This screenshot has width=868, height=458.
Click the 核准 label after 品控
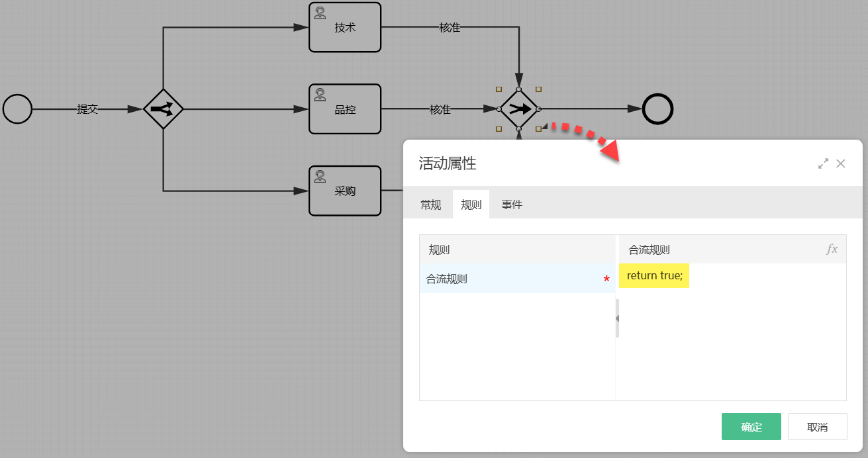tap(440, 109)
